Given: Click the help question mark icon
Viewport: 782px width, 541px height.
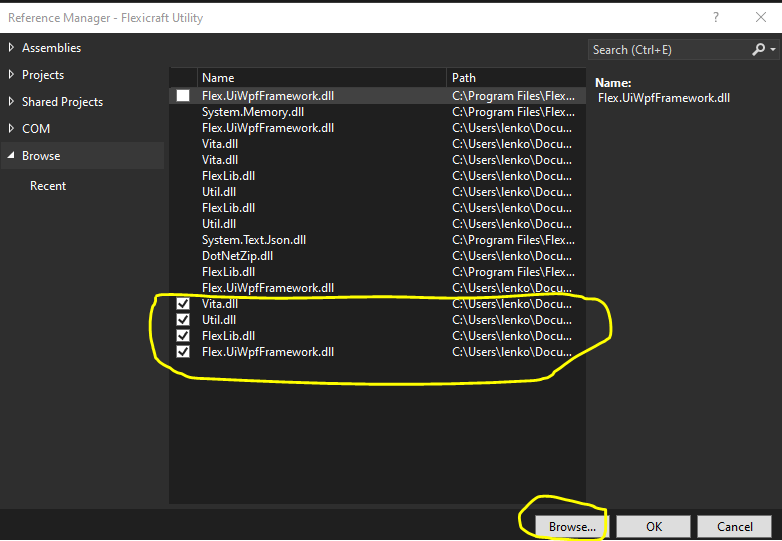Looking at the screenshot, I should coord(716,17).
